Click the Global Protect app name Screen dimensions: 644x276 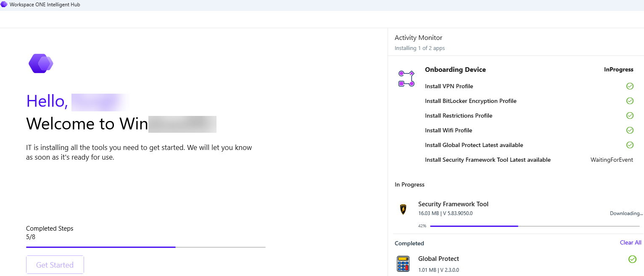(x=438, y=259)
